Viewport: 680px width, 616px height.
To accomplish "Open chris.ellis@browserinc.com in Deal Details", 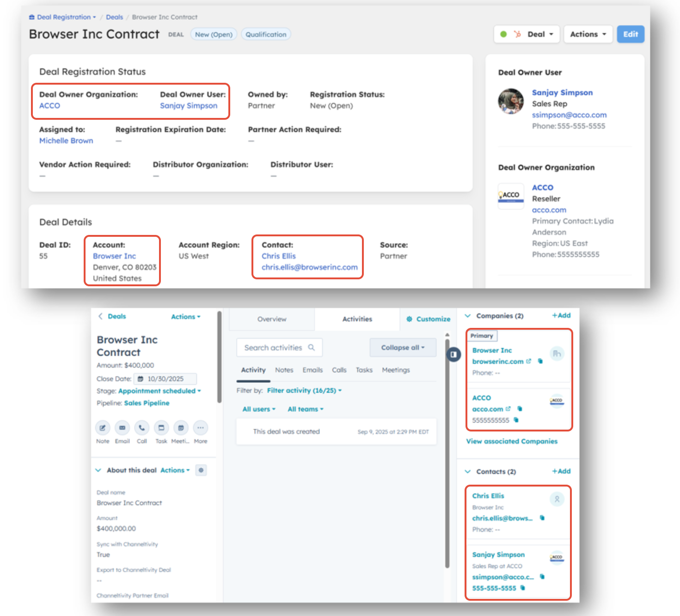I will point(310,267).
